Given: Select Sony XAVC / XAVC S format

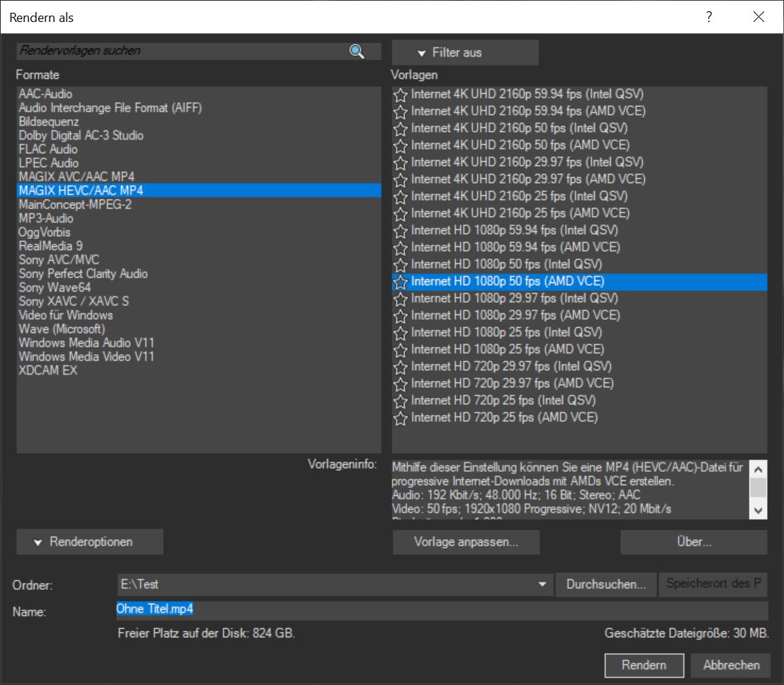Looking at the screenshot, I should (x=198, y=301).
